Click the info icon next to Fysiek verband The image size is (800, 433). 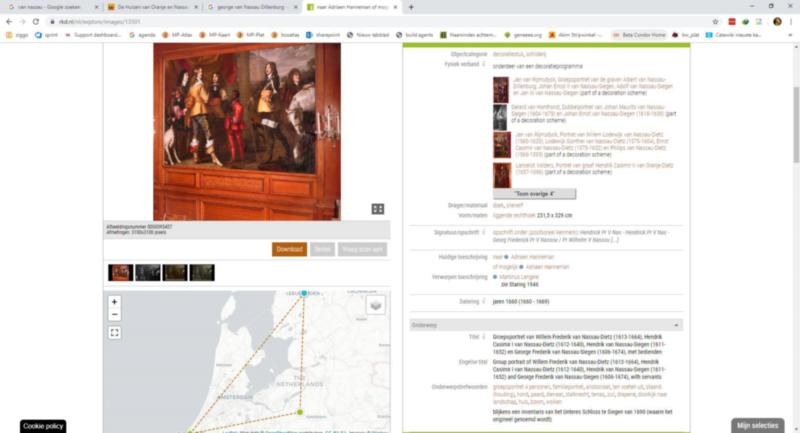[x=484, y=64]
